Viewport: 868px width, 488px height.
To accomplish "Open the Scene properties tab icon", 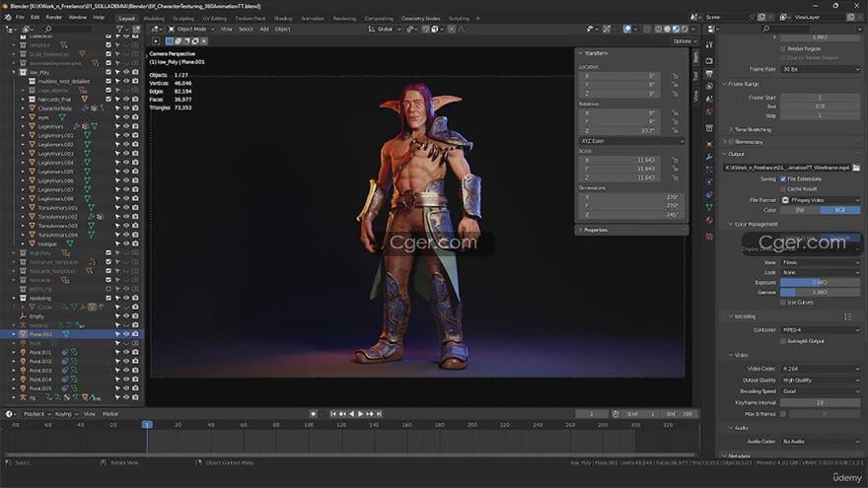I will 709,99.
